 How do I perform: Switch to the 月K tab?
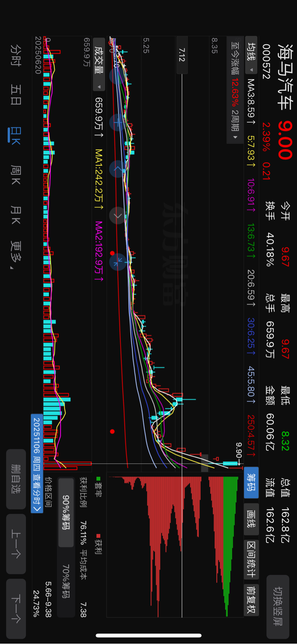pos(15,215)
